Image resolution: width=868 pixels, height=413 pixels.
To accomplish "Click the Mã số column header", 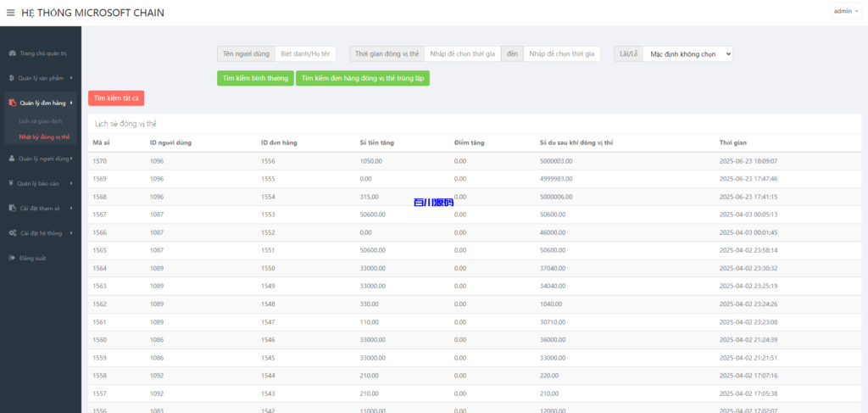I will tap(102, 142).
